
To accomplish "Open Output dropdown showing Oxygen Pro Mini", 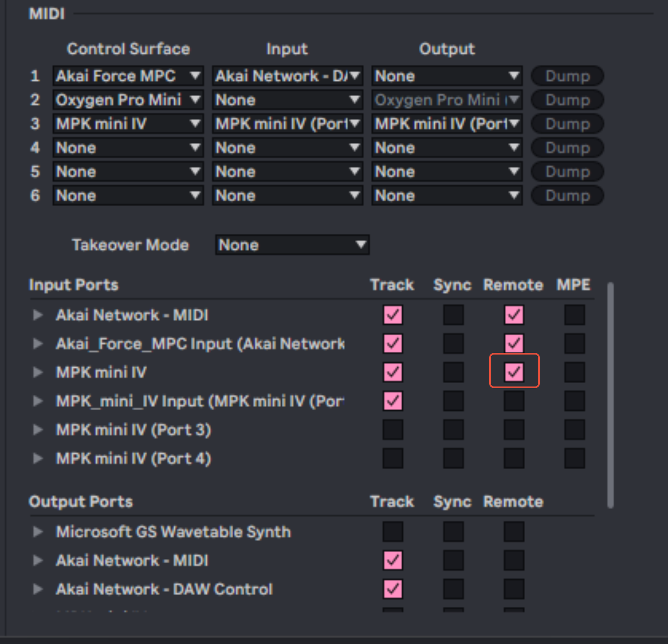I will (x=447, y=100).
